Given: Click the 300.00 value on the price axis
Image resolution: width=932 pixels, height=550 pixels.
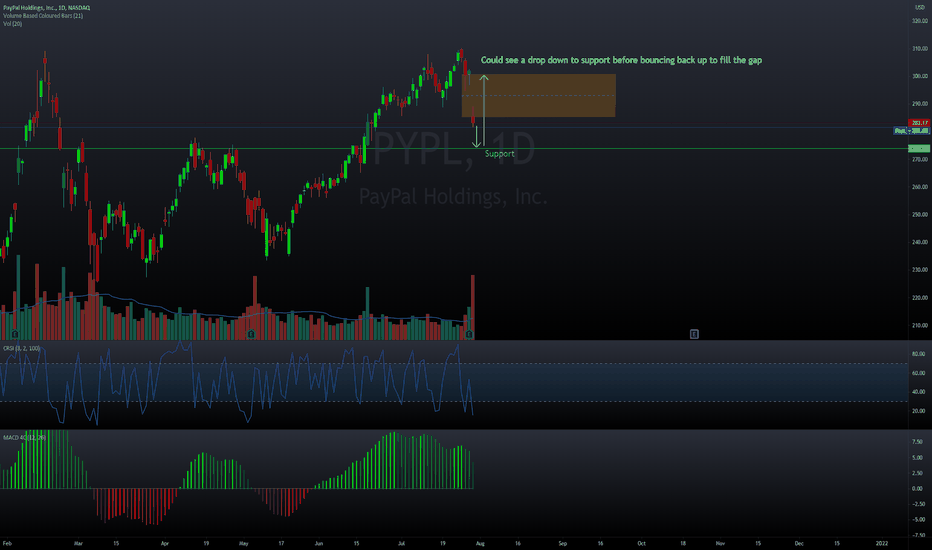Looking at the screenshot, I should pos(920,76).
